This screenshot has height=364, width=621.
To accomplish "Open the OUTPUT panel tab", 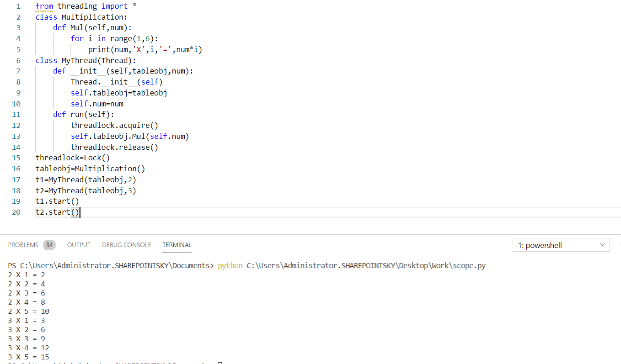I will point(79,245).
